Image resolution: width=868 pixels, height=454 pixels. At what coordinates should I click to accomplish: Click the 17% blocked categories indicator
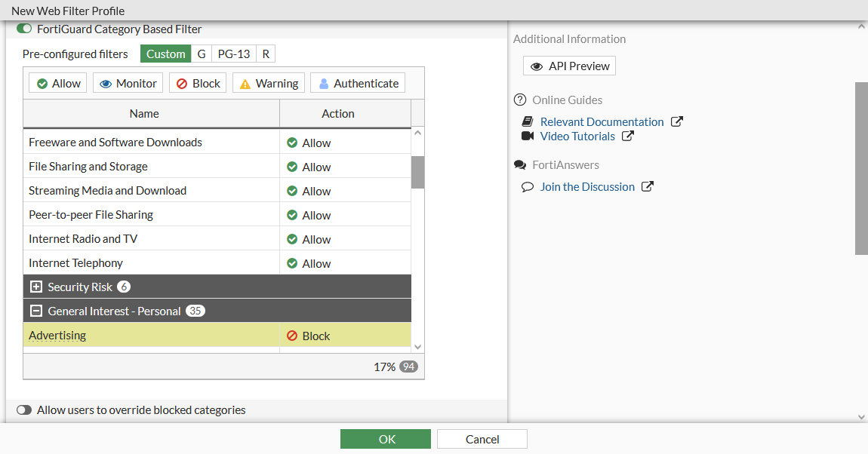pyautogui.click(x=383, y=366)
